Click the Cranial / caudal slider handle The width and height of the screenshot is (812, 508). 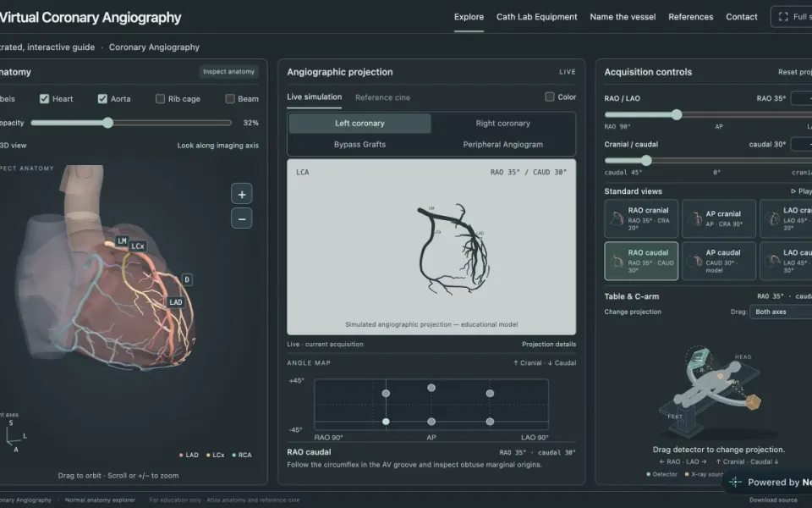point(646,161)
